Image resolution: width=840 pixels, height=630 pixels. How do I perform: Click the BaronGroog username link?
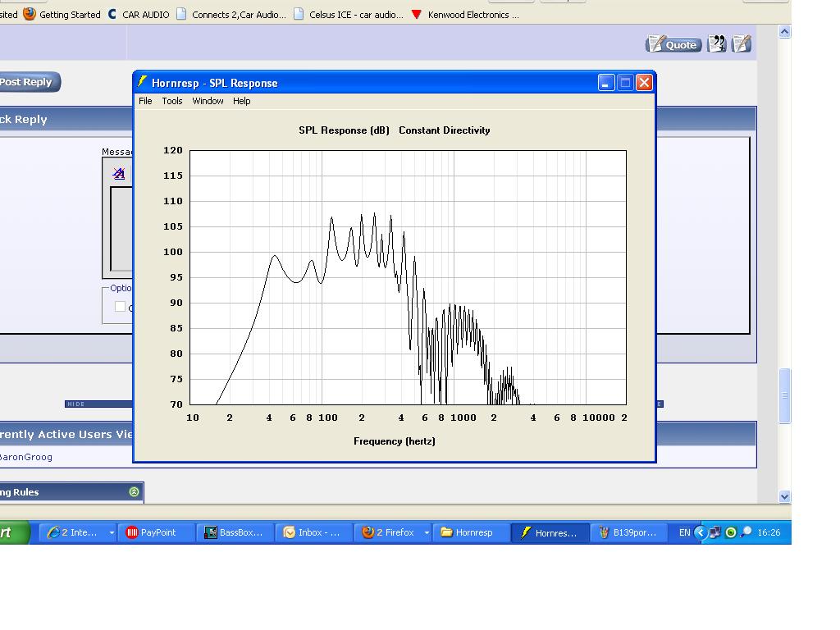tap(25, 457)
